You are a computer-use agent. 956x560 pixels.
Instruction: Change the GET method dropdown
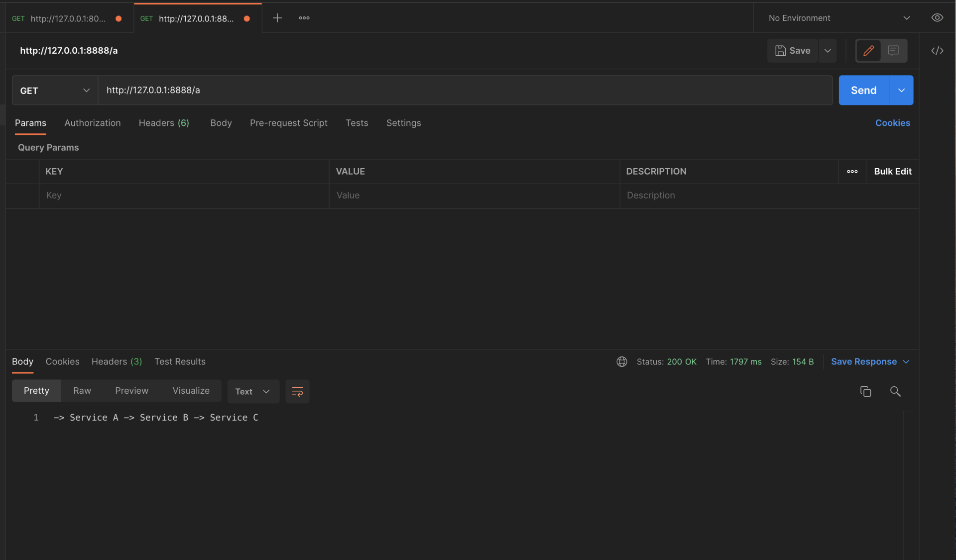tap(55, 91)
